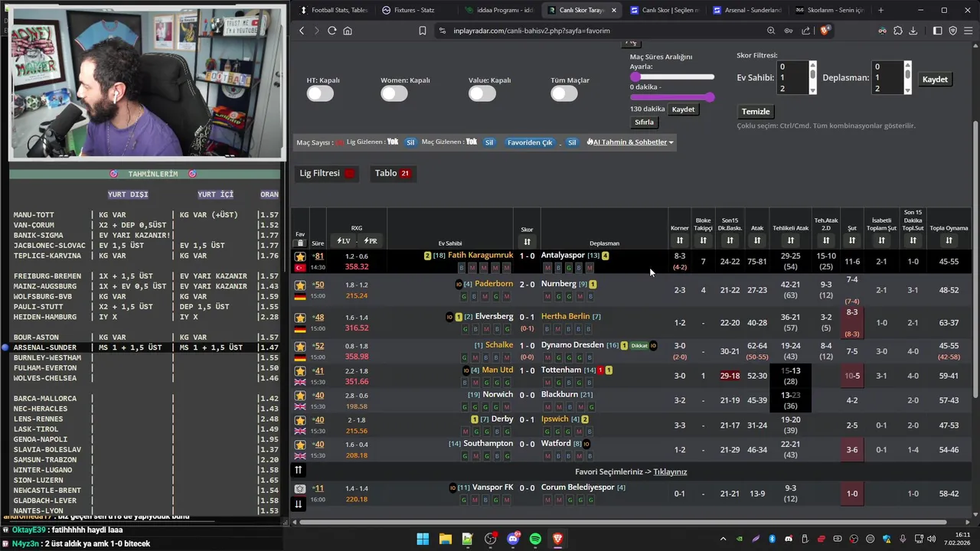
Task: Show hidden system tray icons chevron
Action: [724, 539]
